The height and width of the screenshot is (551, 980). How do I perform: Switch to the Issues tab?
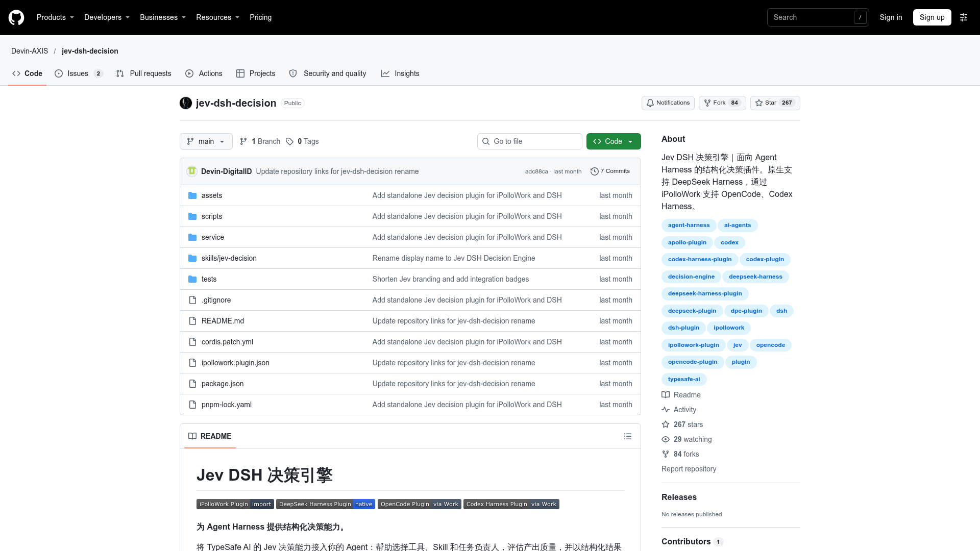79,73
